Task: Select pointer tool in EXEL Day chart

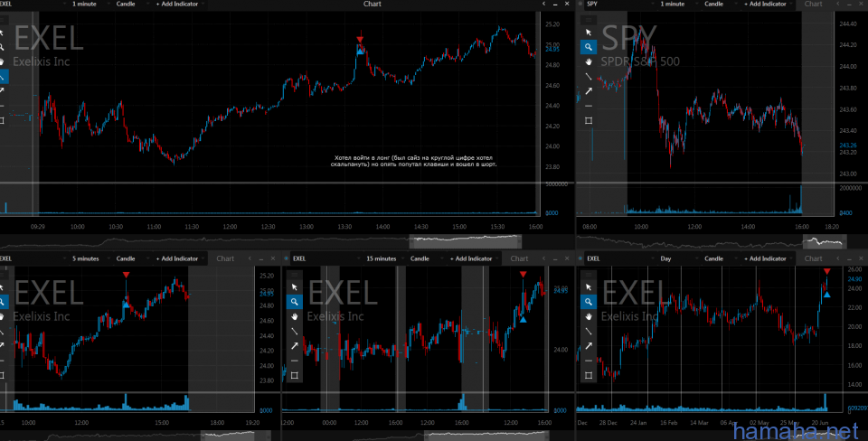Action: click(x=589, y=287)
